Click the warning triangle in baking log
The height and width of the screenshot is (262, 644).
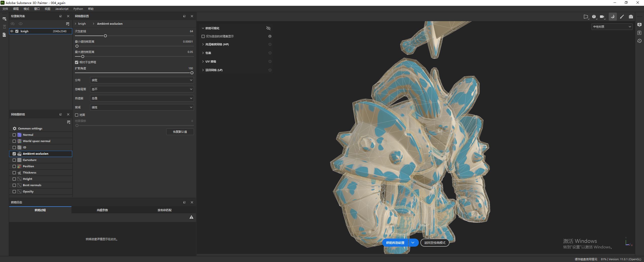(191, 217)
